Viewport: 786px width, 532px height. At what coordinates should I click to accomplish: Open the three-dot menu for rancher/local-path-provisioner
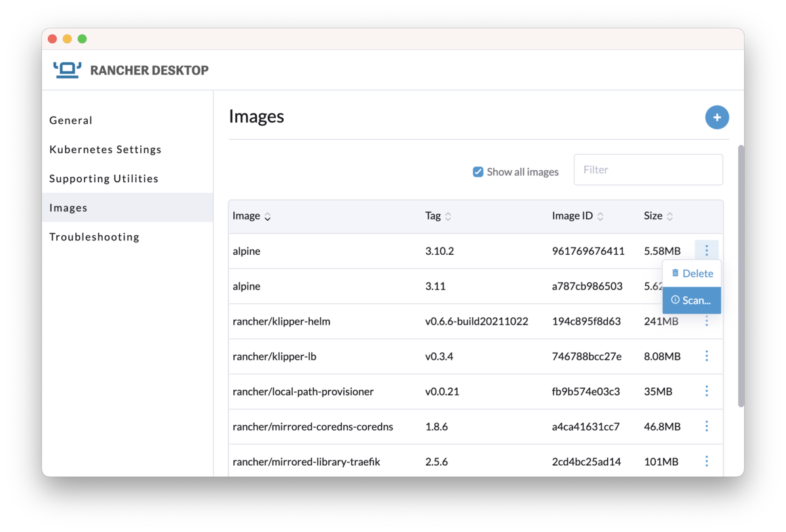coord(706,391)
